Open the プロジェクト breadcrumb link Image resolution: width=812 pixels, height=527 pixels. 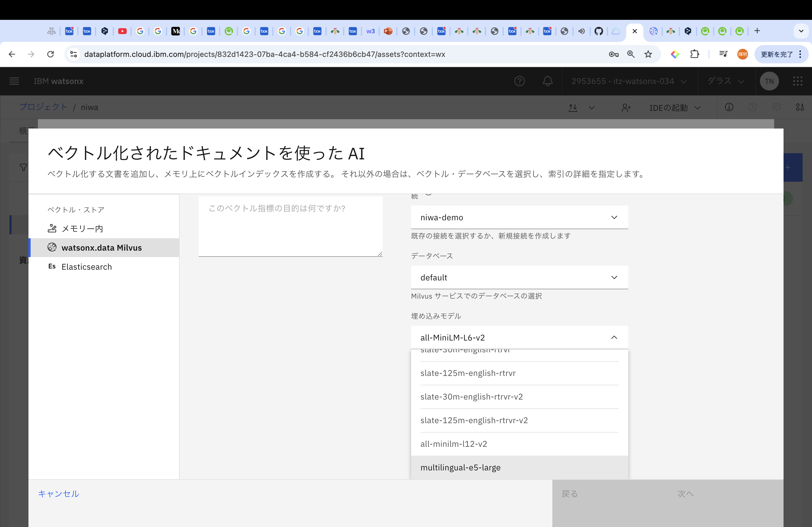tap(43, 107)
